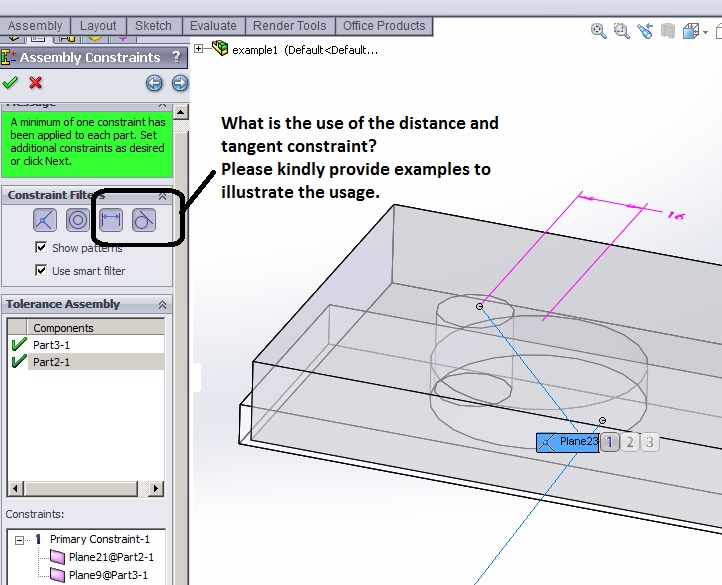The image size is (722, 585).
Task: Select Part3-1 in components list
Action: pyautogui.click(x=96, y=345)
